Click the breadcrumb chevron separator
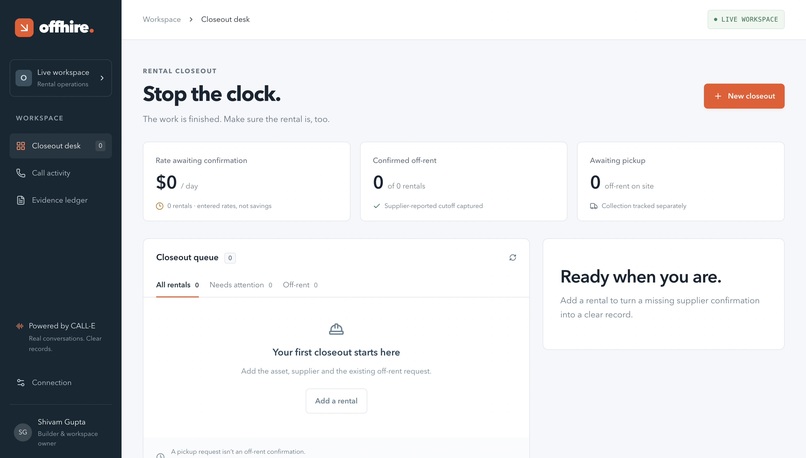 pyautogui.click(x=191, y=20)
